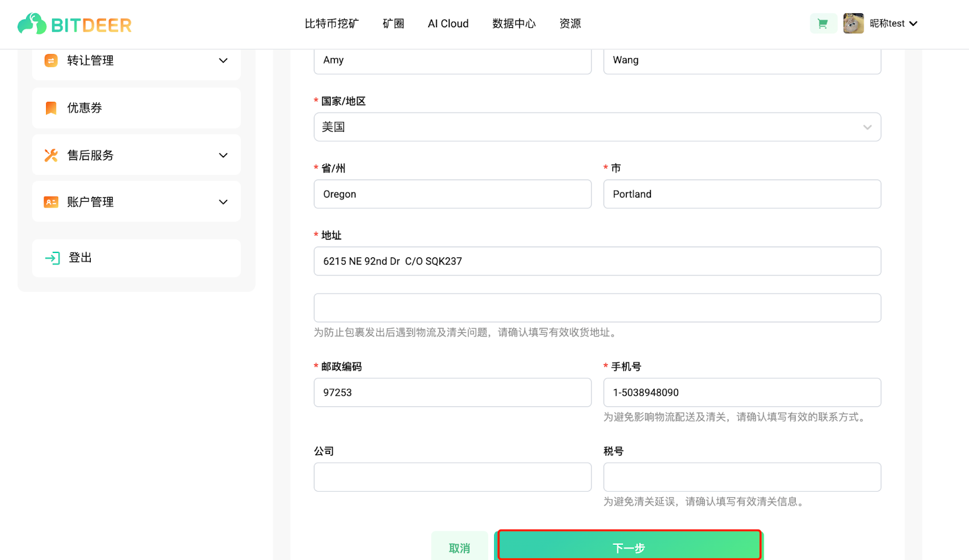Open 数据中心 menu
The width and height of the screenshot is (969, 560).
(x=514, y=24)
